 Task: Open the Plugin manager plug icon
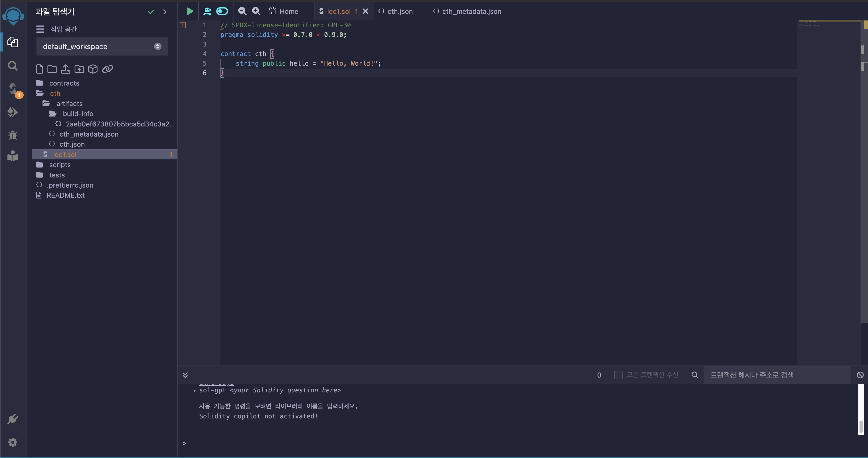coord(13,419)
